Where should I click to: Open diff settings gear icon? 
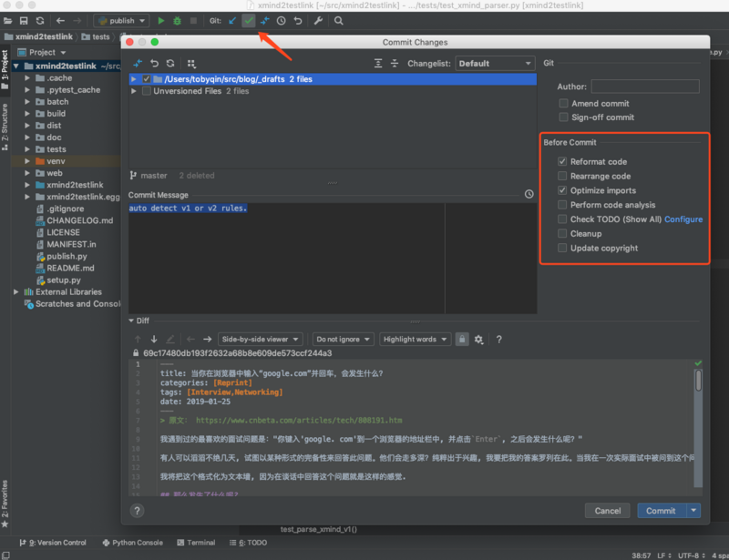click(x=479, y=340)
